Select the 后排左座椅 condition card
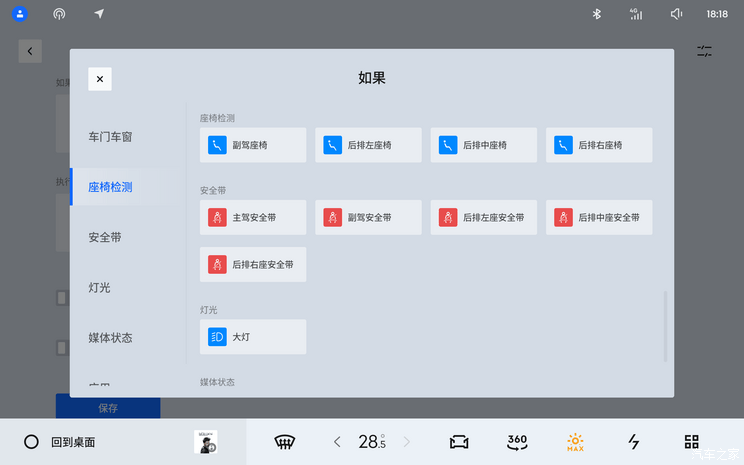The image size is (744, 465). pyautogui.click(x=368, y=145)
